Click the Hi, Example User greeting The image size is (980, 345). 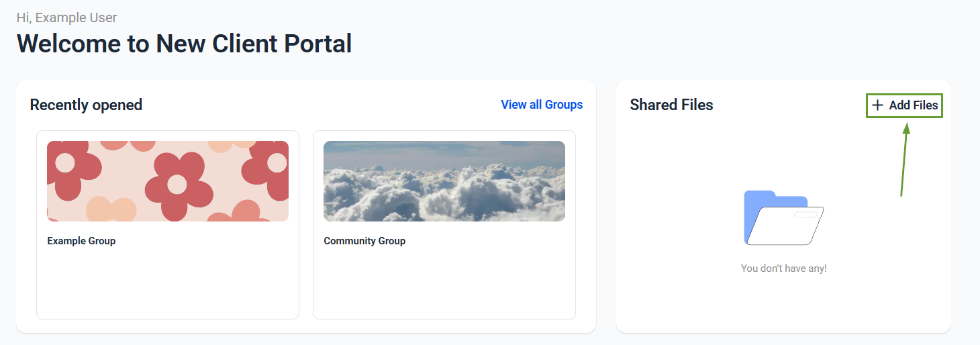tap(66, 17)
